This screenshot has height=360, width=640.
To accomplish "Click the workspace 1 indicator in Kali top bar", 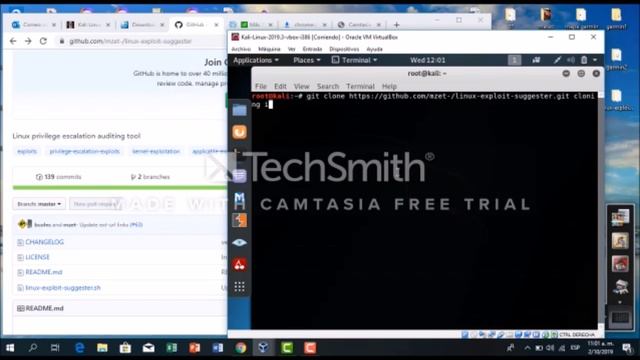I will 514,60.
